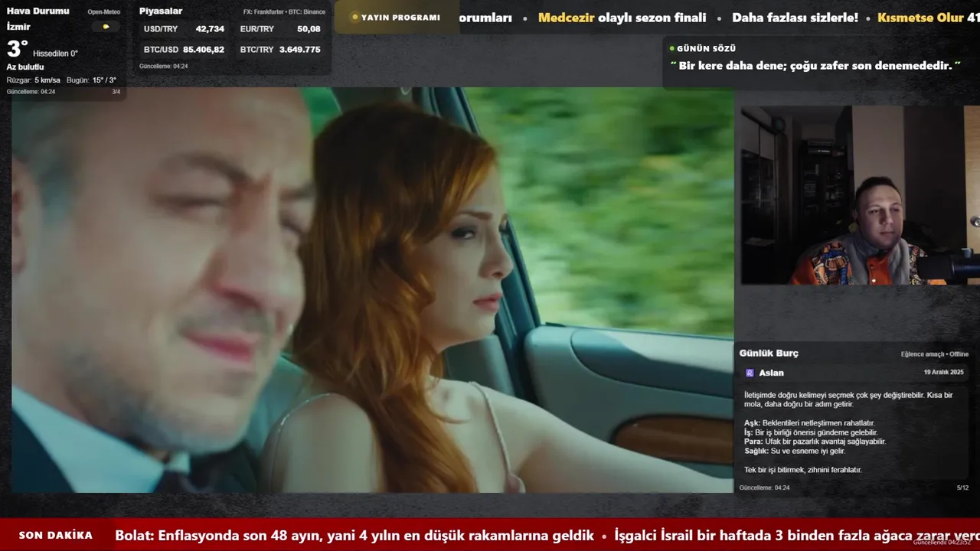The image size is (980, 551).
Task: Click the EUR/TRY 50,08 rate cell
Action: 280,29
